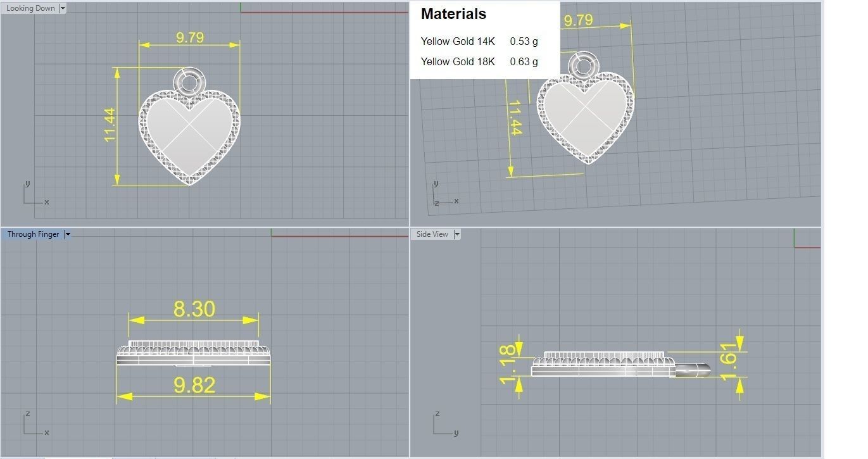Select the pendant profile in Through Finger view
Image resolution: width=868 pixels, height=459 pixels.
tap(194, 353)
